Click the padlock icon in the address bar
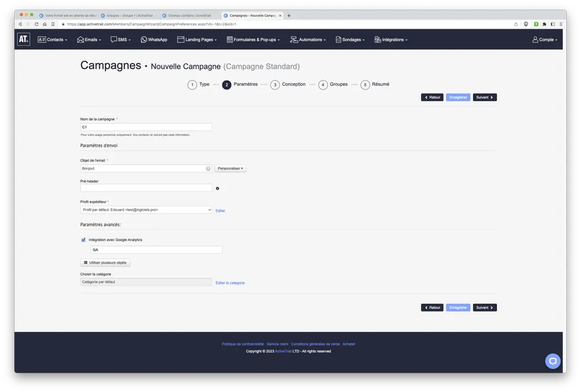Screen dimensions: 581x392 coord(63,24)
